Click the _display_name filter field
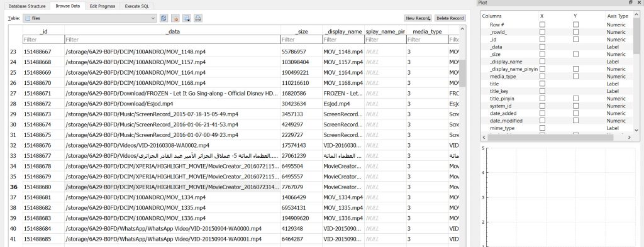644x247 pixels. tap(343, 40)
